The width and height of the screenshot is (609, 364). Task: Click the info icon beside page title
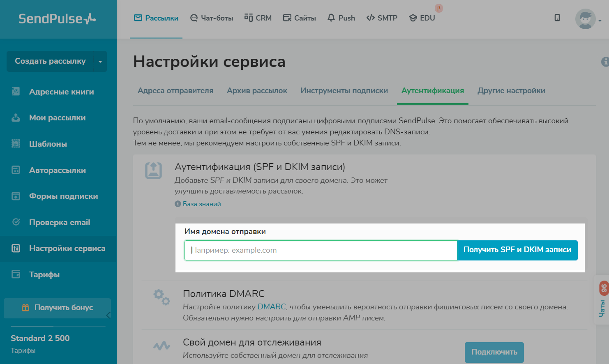(605, 62)
